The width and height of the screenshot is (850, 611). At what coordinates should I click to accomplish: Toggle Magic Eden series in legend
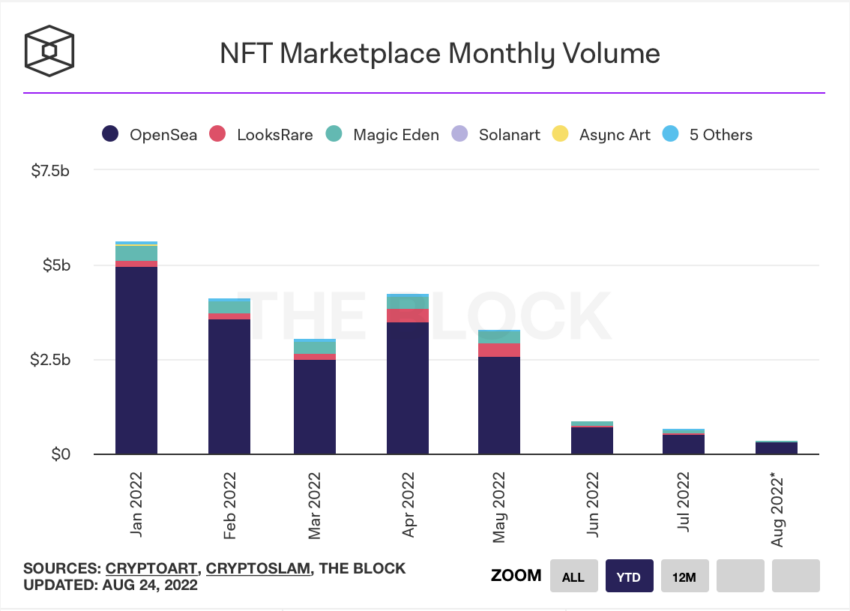[383, 134]
